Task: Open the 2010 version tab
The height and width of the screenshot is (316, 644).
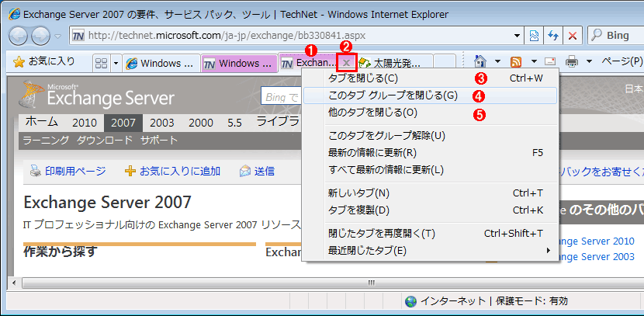Action: [x=85, y=123]
